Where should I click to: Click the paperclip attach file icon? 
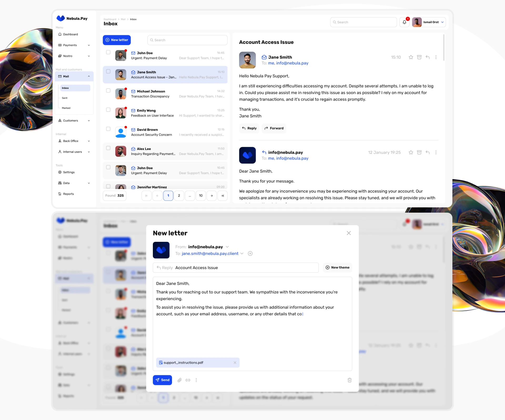click(179, 380)
